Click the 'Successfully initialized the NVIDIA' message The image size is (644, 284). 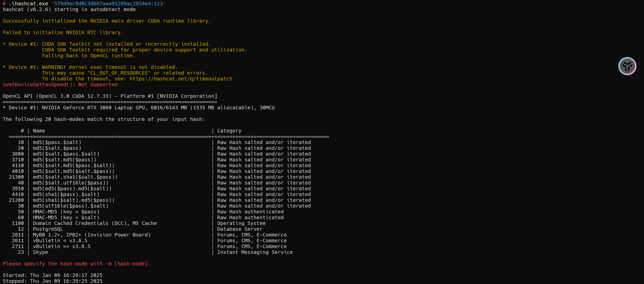point(107,21)
